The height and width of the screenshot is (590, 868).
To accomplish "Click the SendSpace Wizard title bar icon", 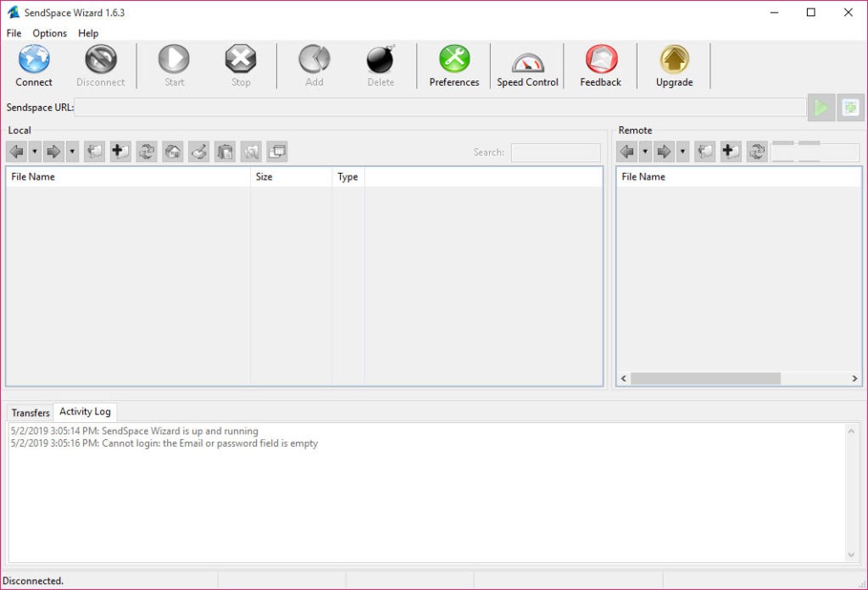I will point(14,12).
